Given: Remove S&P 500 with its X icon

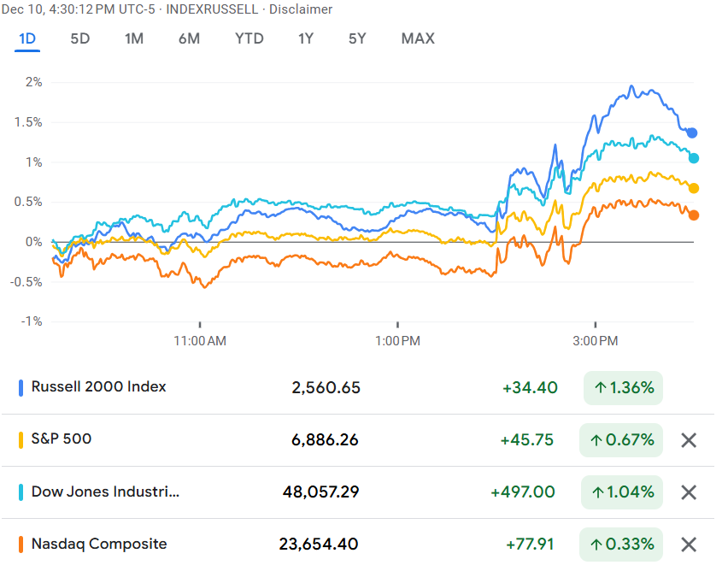Looking at the screenshot, I should pos(689,440).
